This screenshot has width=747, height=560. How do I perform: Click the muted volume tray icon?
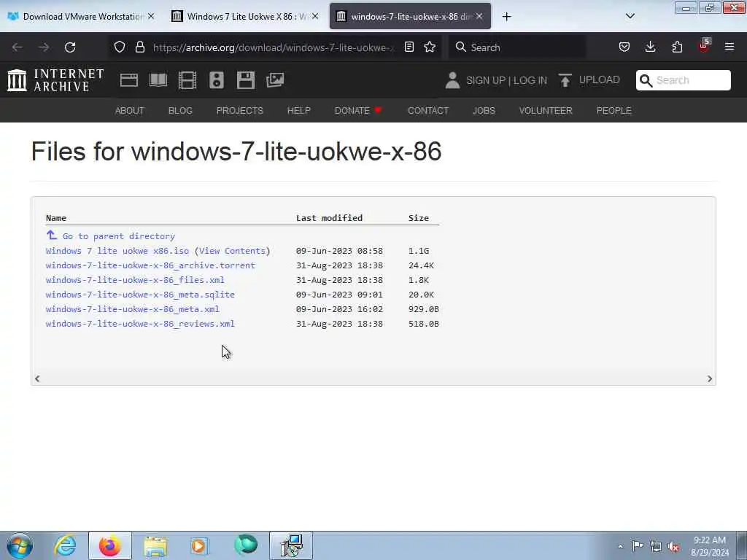(x=673, y=546)
